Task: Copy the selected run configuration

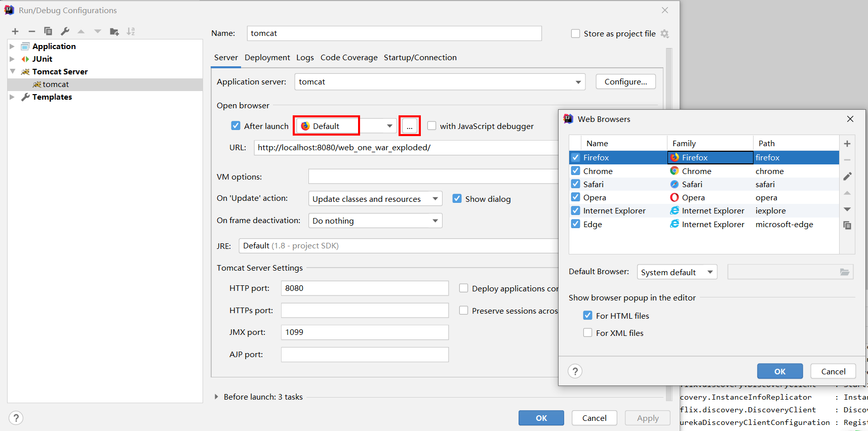Action: coord(48,31)
